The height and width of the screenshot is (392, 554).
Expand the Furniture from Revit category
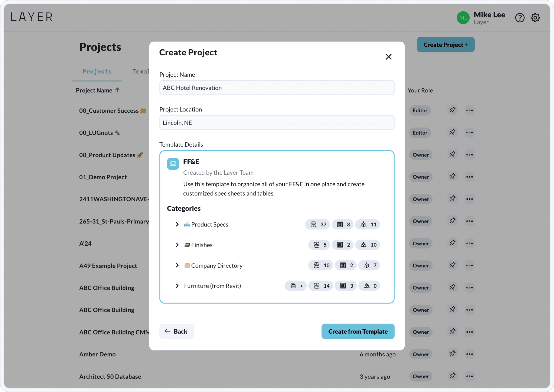[x=177, y=285]
